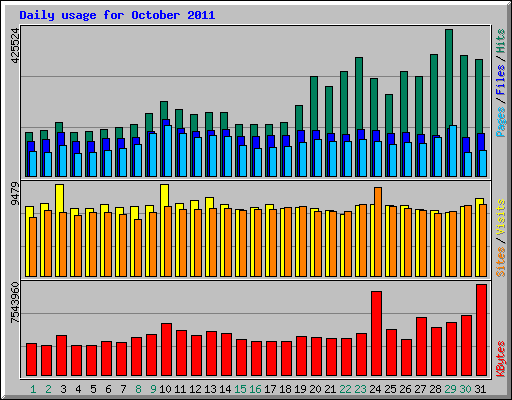
Task: Click the red KBytes bar for day 31
Action: tap(482, 330)
